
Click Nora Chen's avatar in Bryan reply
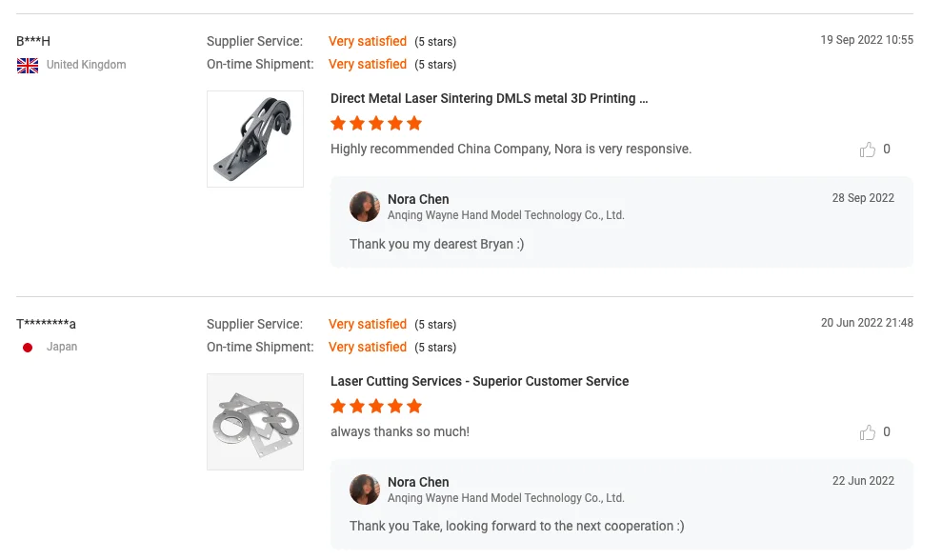(365, 207)
